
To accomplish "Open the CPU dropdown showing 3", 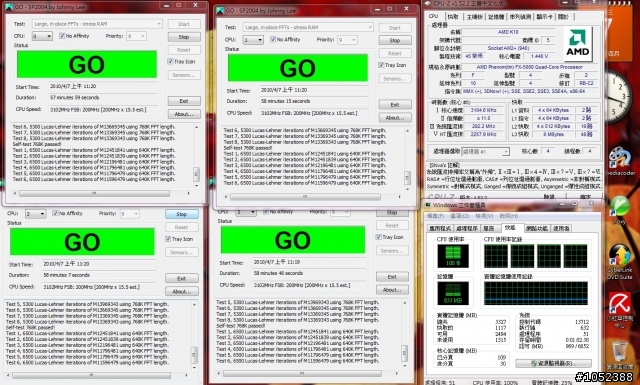I will coord(246,212).
